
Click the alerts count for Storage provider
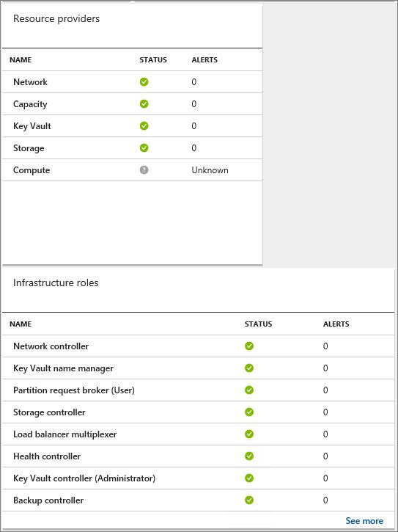click(194, 148)
